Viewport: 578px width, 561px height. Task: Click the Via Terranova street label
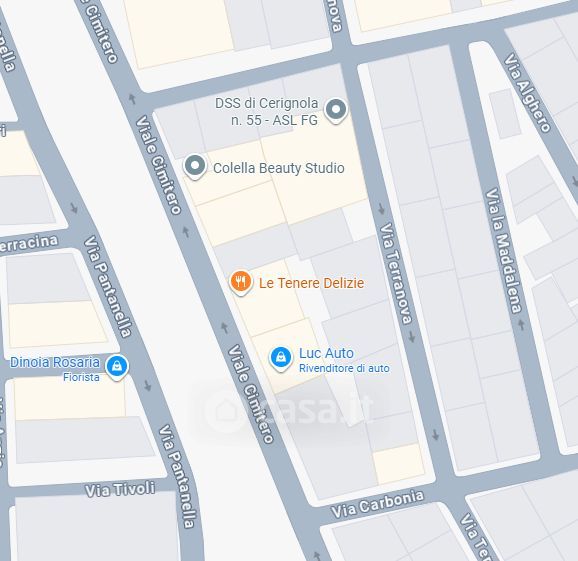(396, 273)
